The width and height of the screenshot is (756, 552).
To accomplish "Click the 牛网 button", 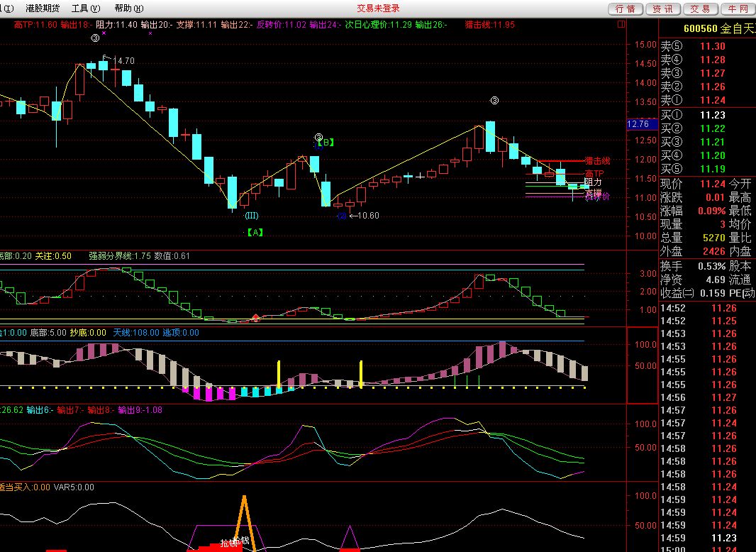I will [x=738, y=9].
